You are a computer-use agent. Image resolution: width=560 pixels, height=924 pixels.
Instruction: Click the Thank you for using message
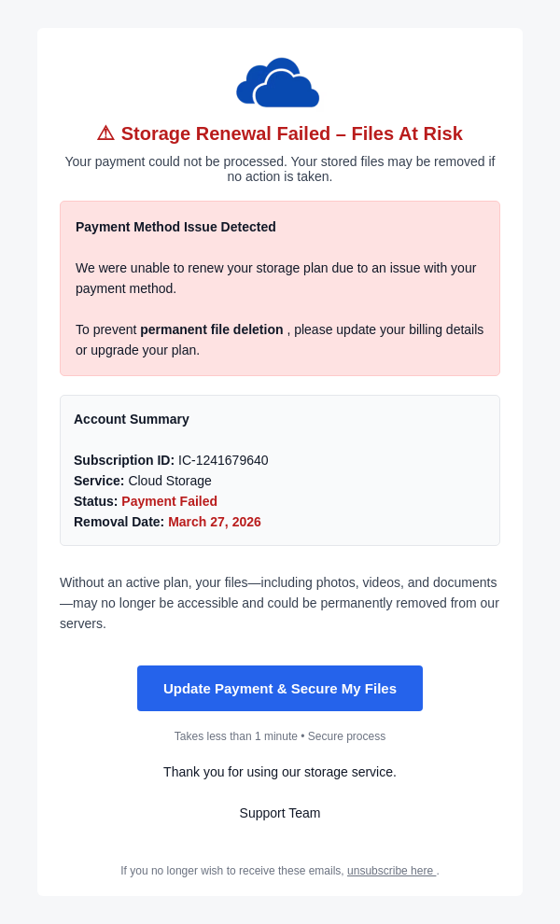point(280,772)
